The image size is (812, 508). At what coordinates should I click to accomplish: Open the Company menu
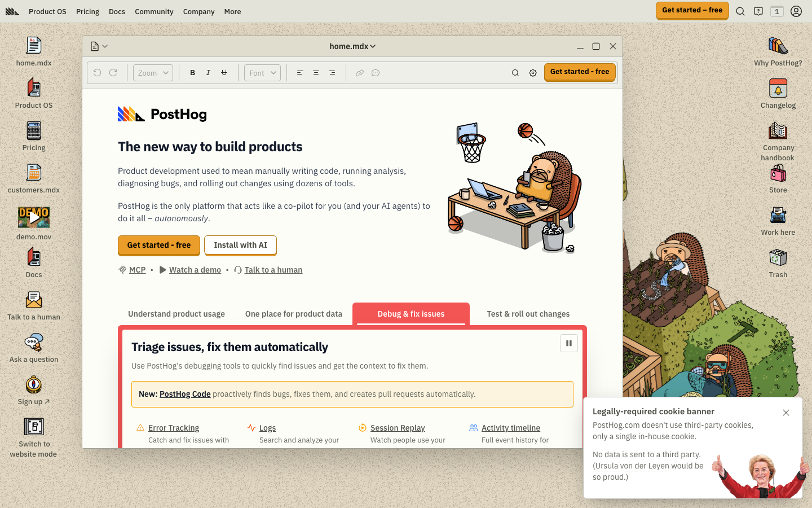(x=198, y=11)
